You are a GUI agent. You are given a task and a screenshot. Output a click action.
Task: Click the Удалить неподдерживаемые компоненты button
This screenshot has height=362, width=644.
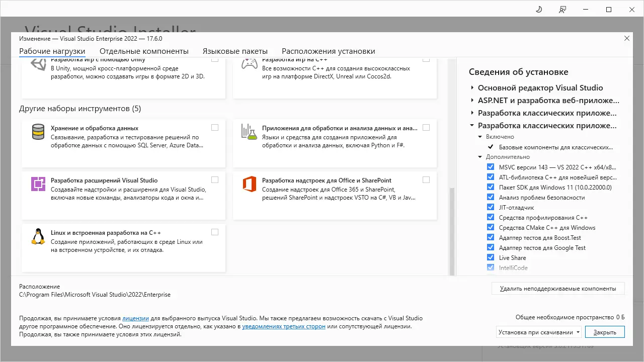coord(557,288)
